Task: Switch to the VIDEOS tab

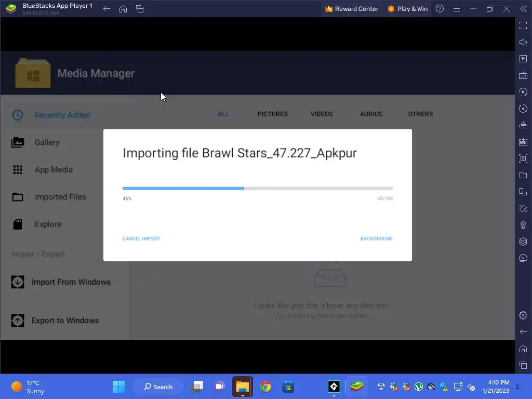Action: (x=322, y=114)
